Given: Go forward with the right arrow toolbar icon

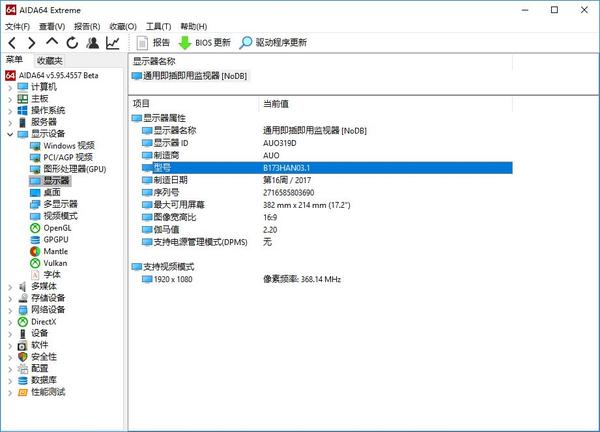Looking at the screenshot, I should (x=32, y=43).
